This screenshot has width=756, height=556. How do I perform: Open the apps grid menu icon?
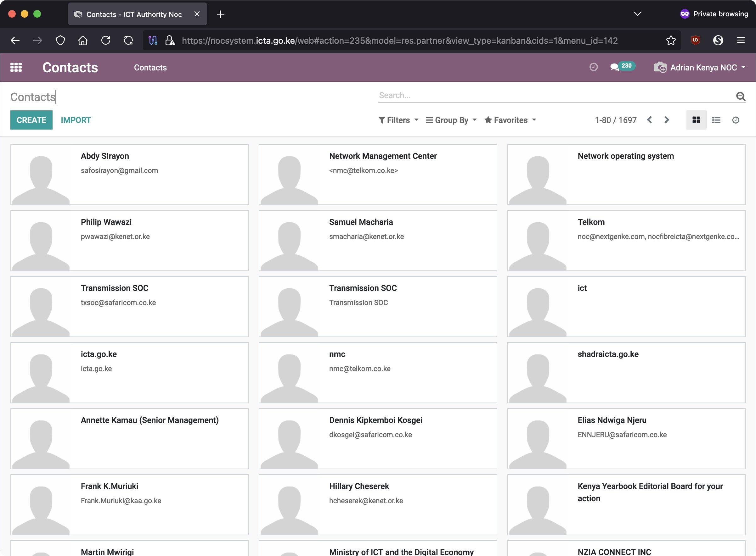click(x=16, y=67)
